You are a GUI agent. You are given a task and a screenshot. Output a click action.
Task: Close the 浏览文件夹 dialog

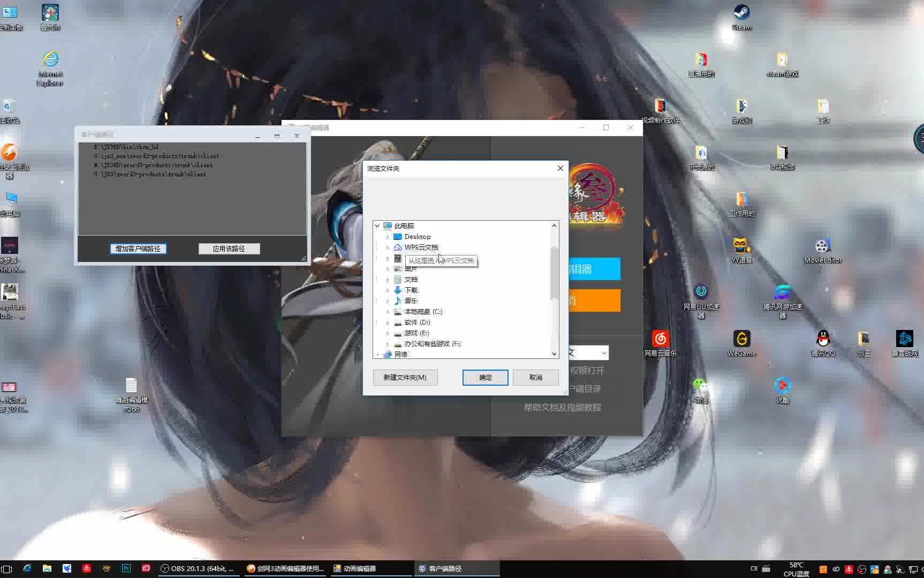pyautogui.click(x=560, y=168)
